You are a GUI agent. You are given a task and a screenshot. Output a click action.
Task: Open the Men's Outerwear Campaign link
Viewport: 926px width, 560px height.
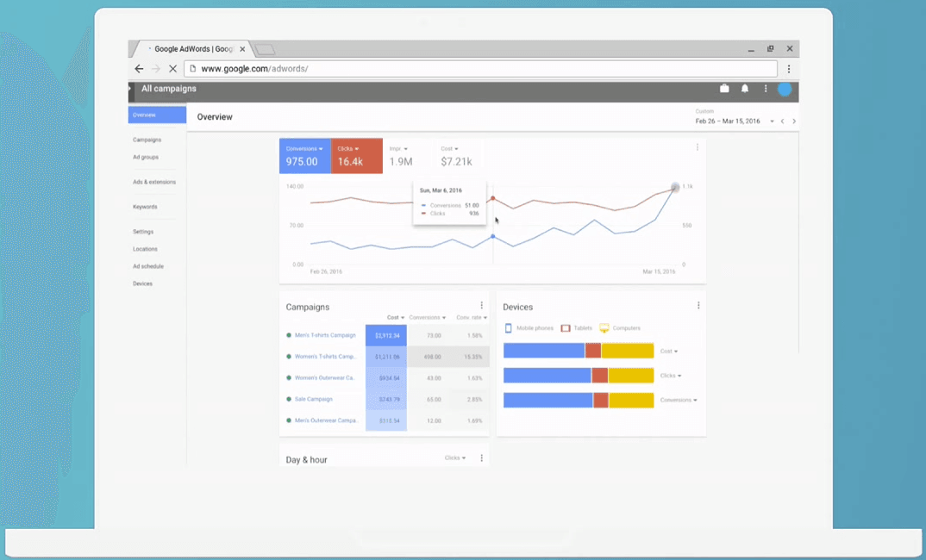click(326, 420)
